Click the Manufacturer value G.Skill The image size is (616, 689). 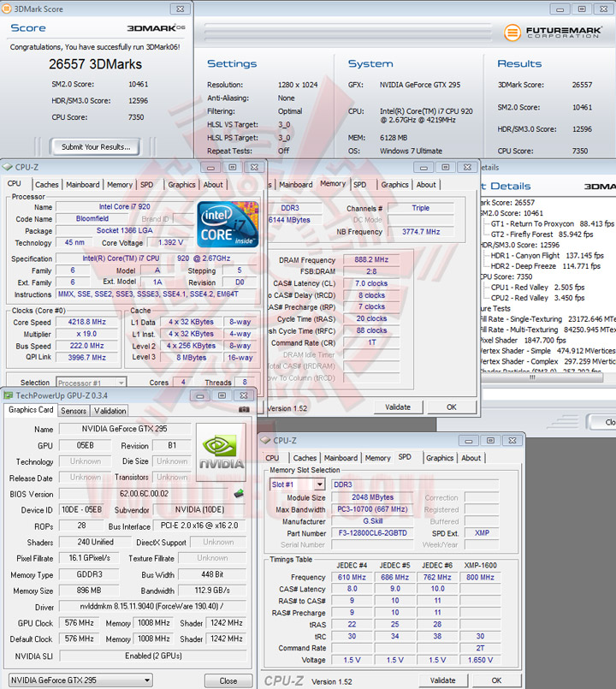click(x=372, y=520)
